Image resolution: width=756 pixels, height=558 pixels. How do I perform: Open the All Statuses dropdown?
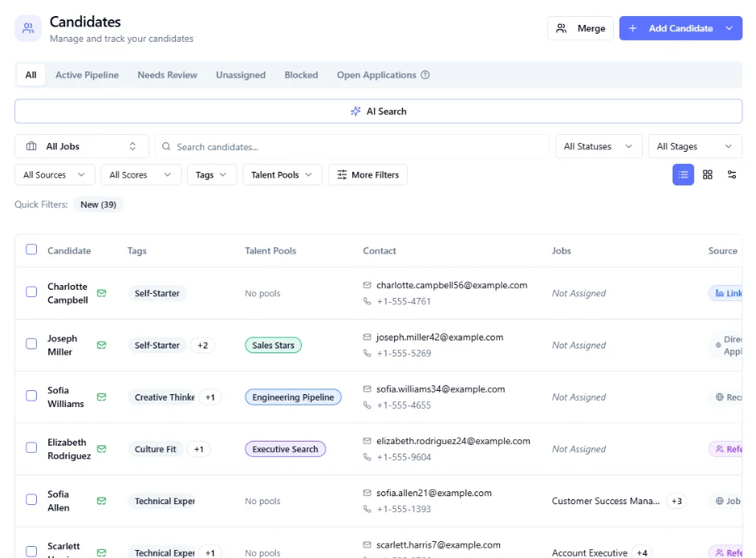(x=599, y=146)
